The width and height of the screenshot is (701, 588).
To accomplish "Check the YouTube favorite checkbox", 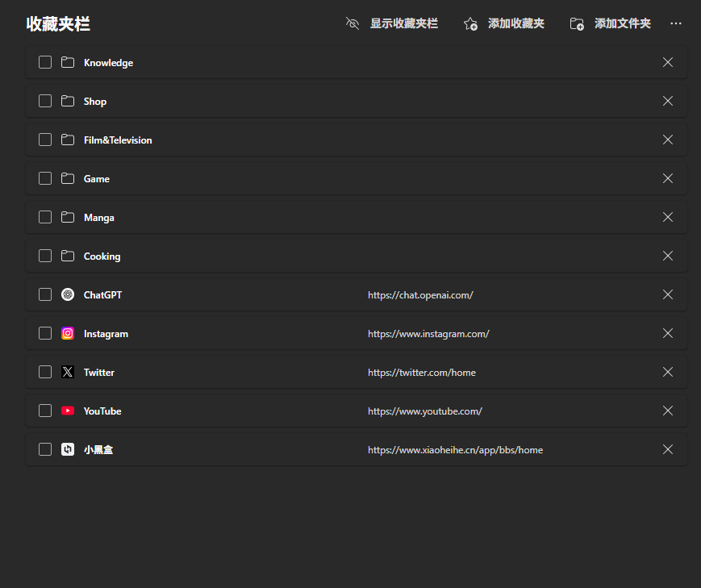I will [x=45, y=411].
